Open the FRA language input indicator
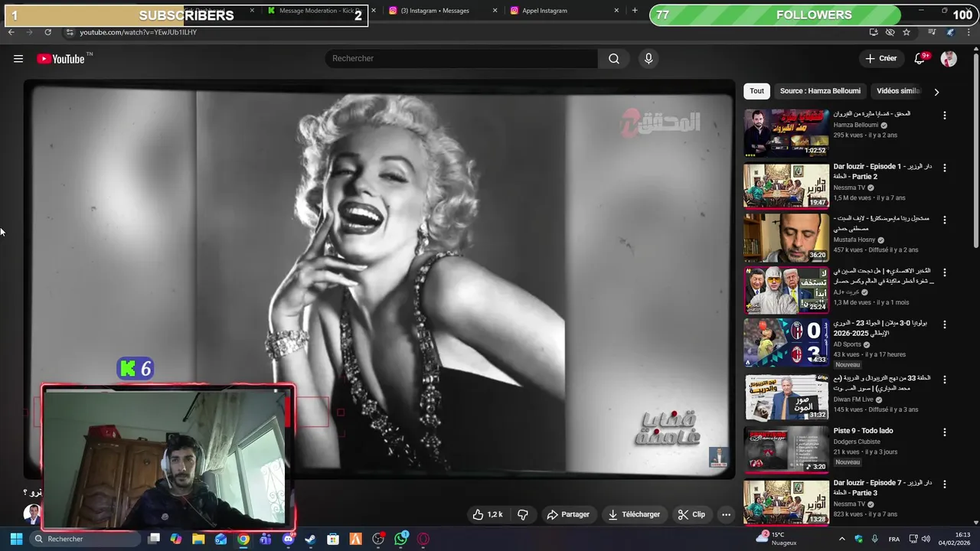980x551 pixels. point(894,539)
